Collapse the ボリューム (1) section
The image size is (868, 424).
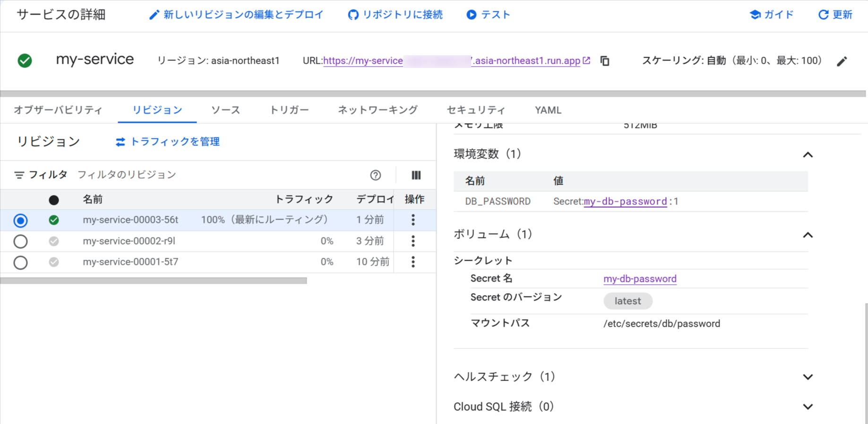point(808,235)
